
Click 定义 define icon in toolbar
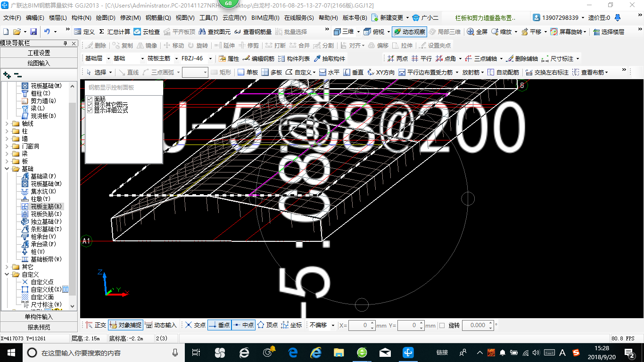point(84,32)
